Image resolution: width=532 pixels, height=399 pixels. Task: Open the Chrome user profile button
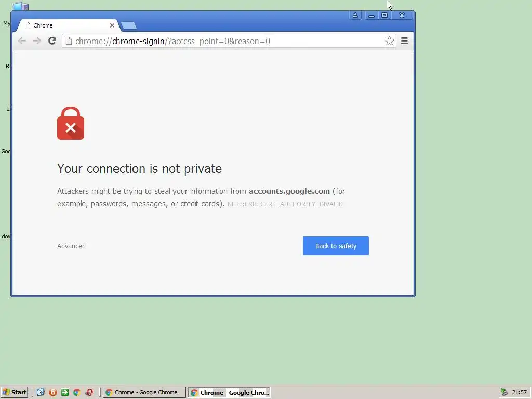pos(355,15)
